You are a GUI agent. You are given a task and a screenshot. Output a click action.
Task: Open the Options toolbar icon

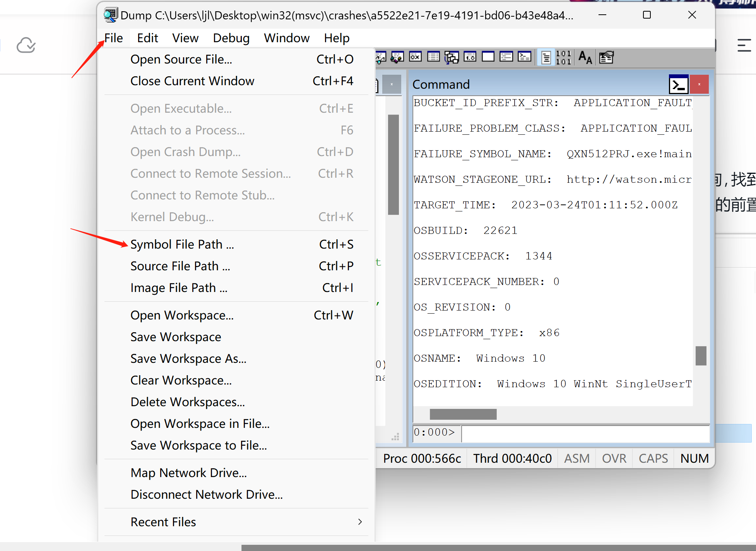[x=606, y=57]
